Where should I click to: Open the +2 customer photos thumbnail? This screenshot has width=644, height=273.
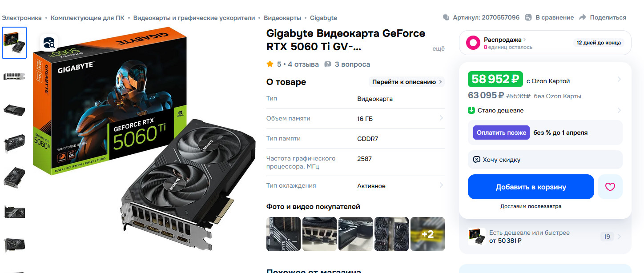[427, 234]
